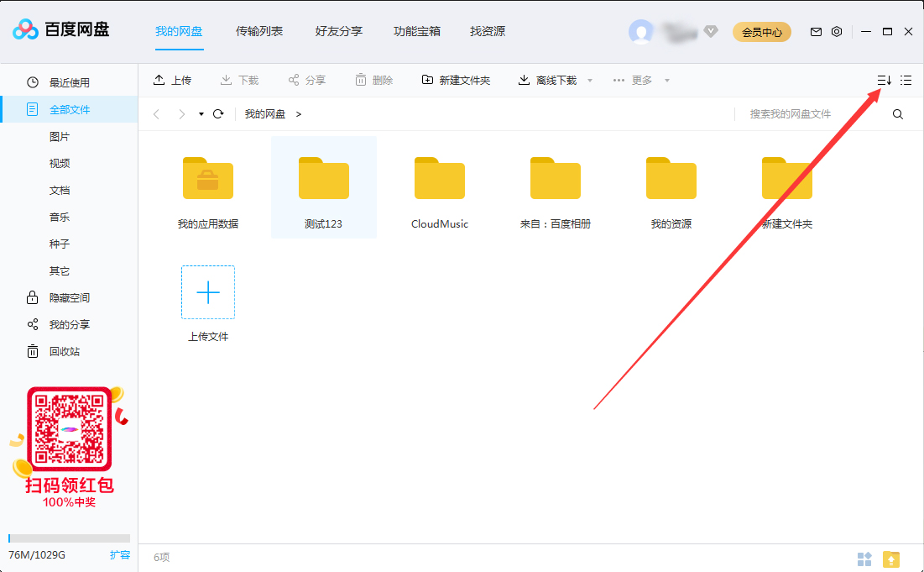Open path history dropdown next to back arrows
Image resolution: width=924 pixels, height=572 pixels.
[199, 113]
